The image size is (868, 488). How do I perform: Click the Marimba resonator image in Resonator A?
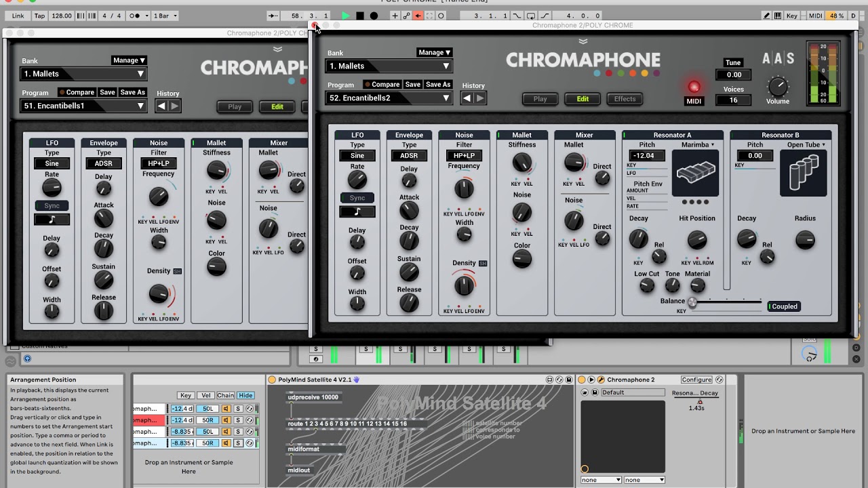tap(696, 172)
